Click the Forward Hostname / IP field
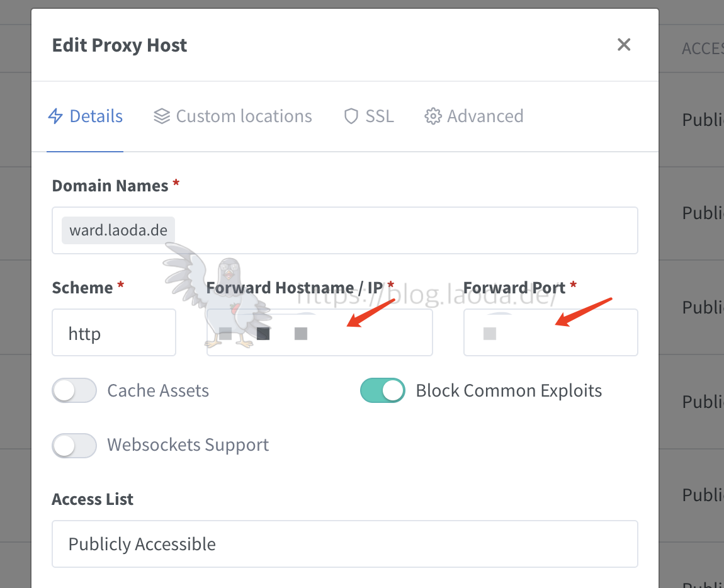Viewport: 724px width, 588px height. pos(320,332)
